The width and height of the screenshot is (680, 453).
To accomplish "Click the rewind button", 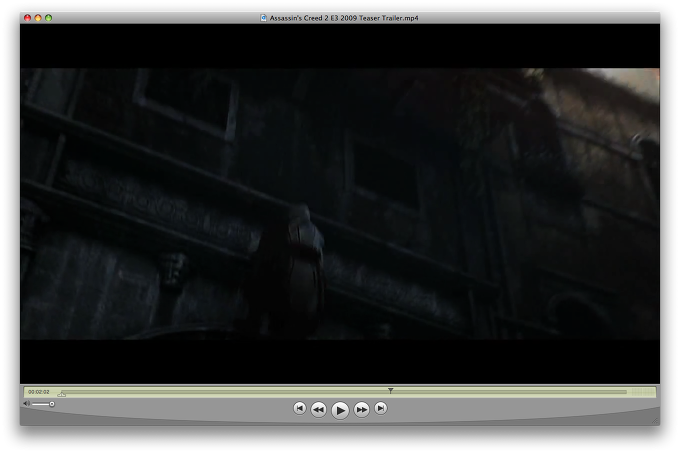I will [318, 409].
